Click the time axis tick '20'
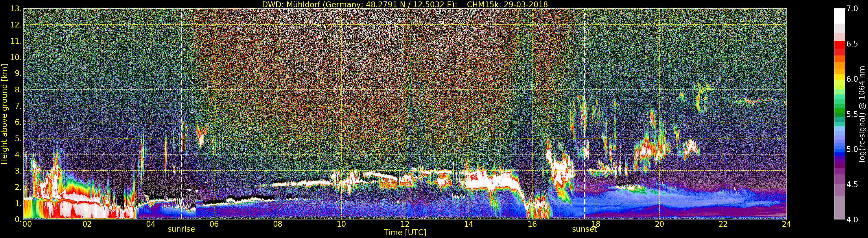 pyautogui.click(x=659, y=224)
